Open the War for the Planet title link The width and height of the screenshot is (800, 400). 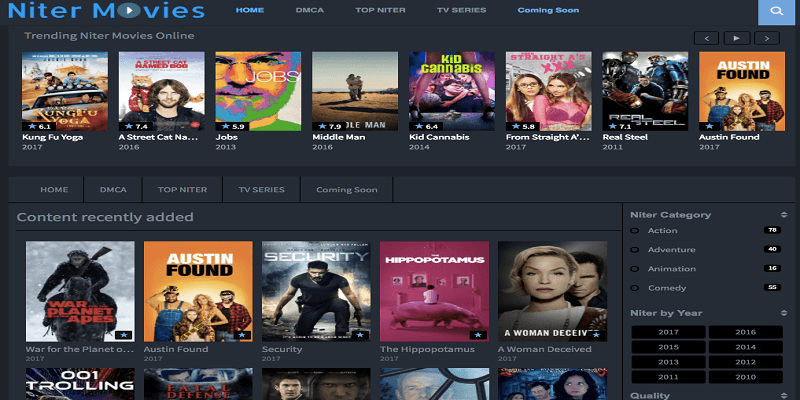point(80,349)
